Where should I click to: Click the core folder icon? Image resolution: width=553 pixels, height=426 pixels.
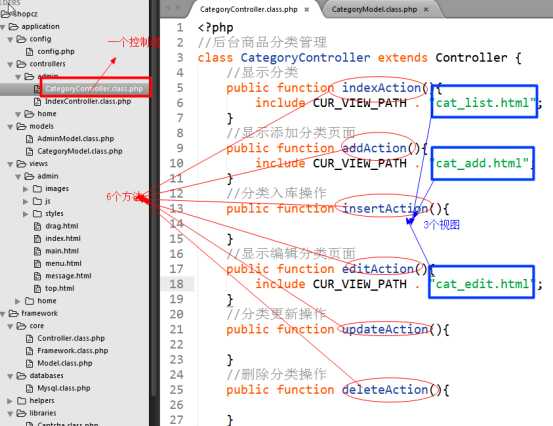coord(22,326)
